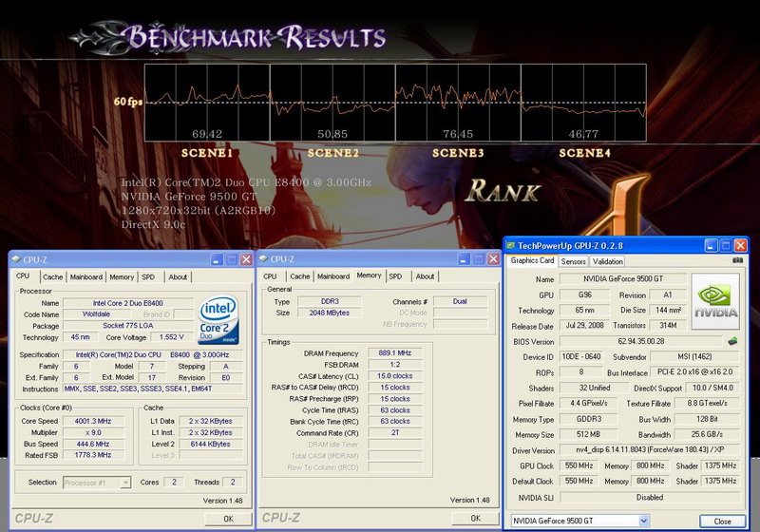This screenshot has height=532, width=760.
Task: Open CPU tab in middle CPU-Z window
Action: (x=270, y=276)
